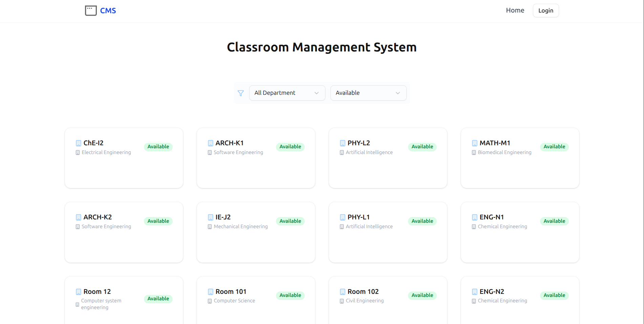Click the Available badge on PHY-L1
644x324 pixels.
(x=422, y=221)
